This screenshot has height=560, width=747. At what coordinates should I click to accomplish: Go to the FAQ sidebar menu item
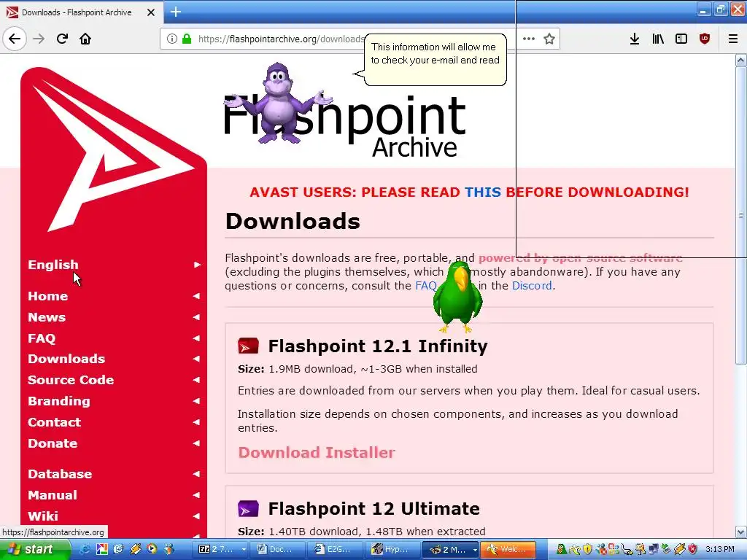tap(42, 338)
